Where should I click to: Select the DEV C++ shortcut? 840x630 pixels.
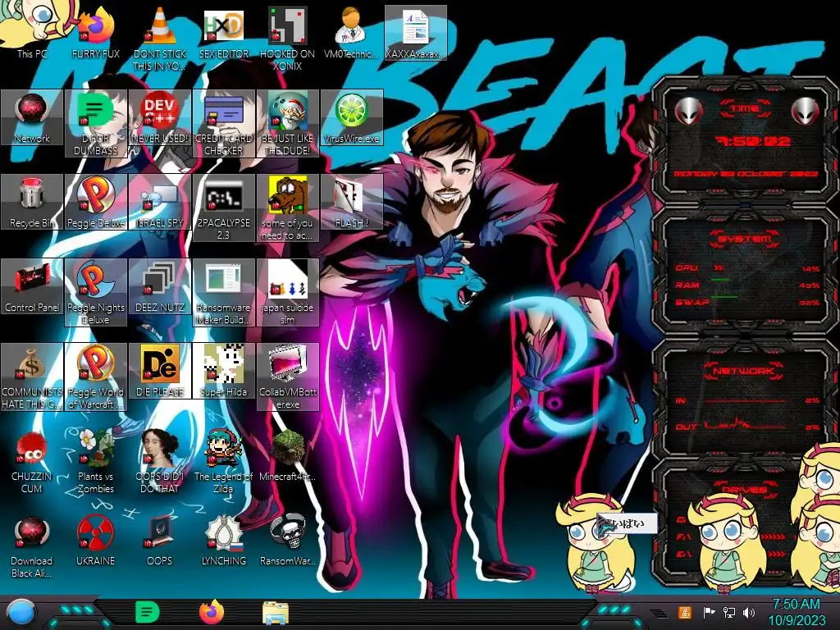[160, 116]
